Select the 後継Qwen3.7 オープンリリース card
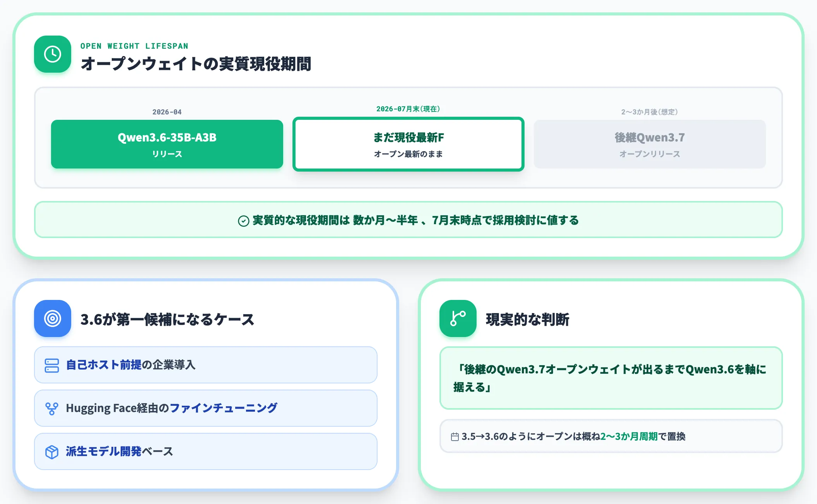 point(650,144)
